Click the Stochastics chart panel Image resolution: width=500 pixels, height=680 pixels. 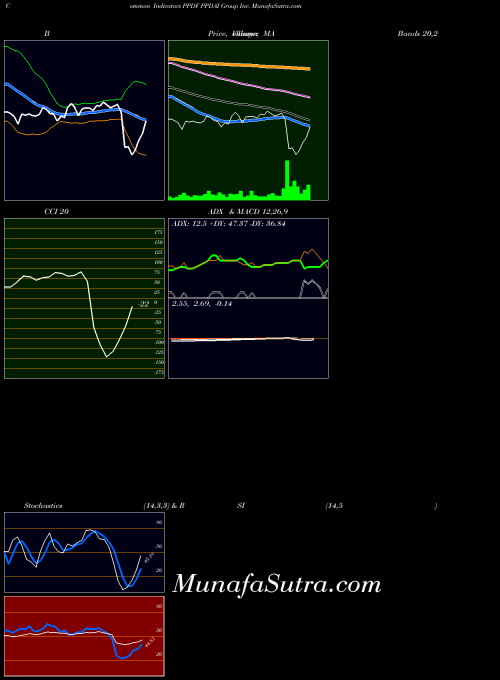click(85, 552)
